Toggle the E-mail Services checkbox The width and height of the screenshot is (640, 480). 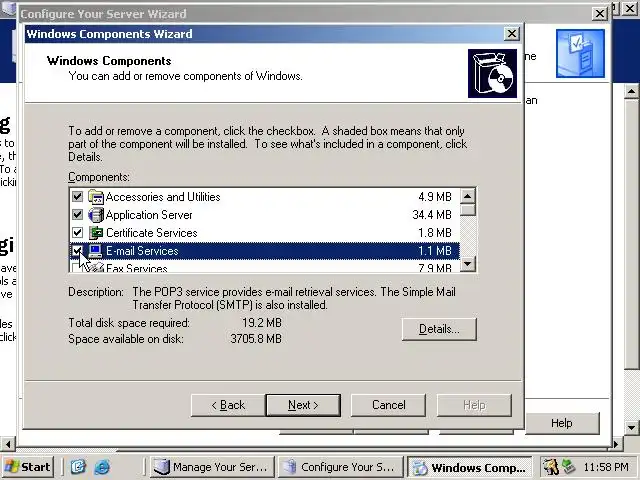[x=77, y=251]
